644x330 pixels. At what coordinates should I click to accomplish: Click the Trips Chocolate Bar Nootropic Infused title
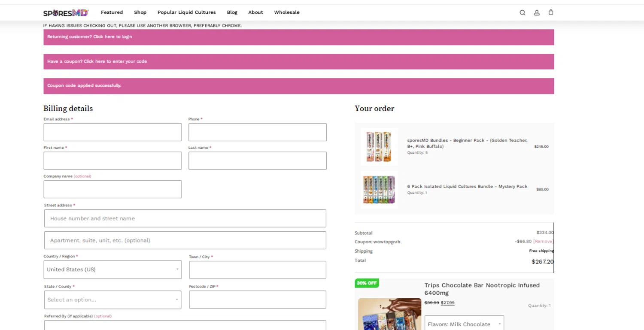point(482,289)
